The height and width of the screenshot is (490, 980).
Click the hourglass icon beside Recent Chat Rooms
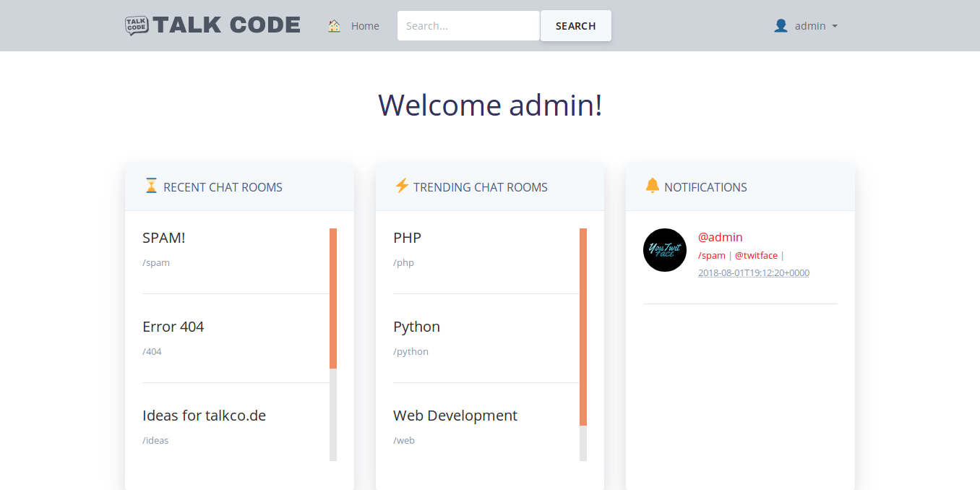150,186
